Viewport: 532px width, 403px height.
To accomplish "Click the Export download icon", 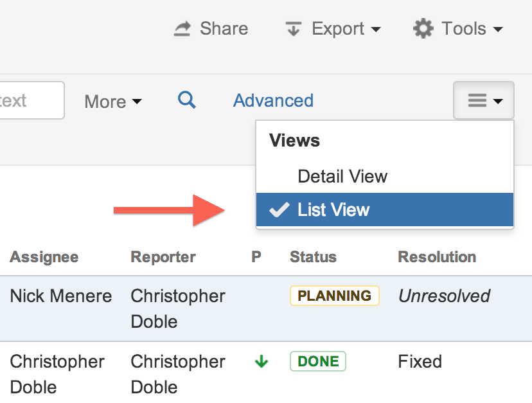I will 294,29.
